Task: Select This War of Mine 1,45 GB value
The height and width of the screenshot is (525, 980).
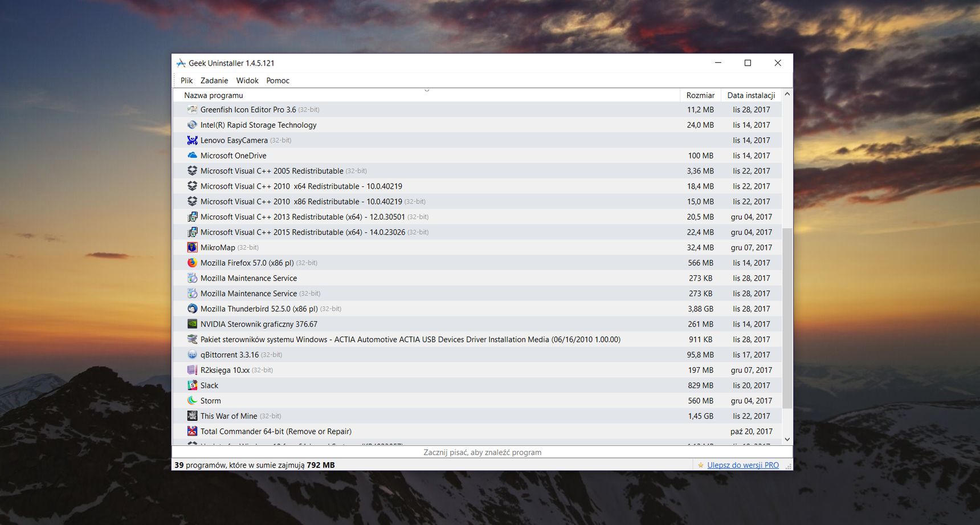Action: click(x=700, y=416)
